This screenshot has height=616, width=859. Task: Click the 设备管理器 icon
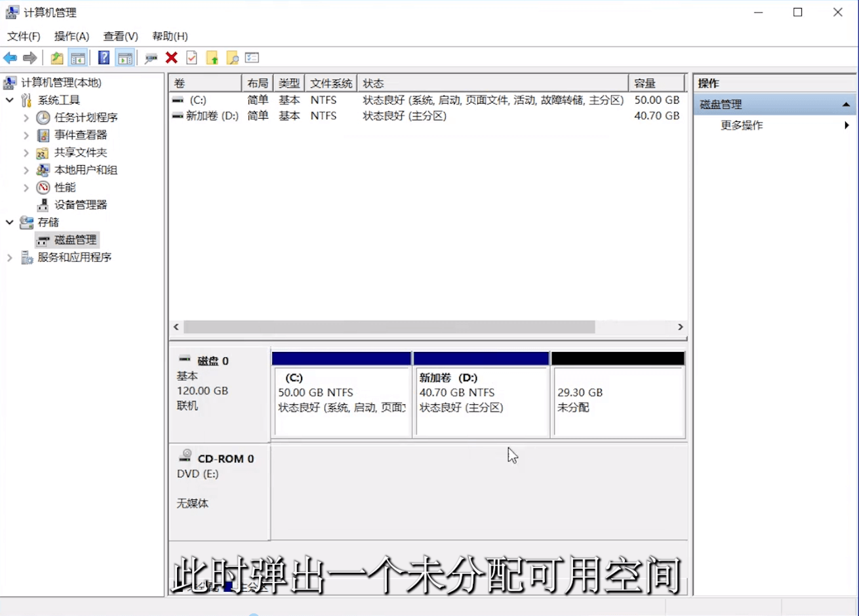click(43, 205)
